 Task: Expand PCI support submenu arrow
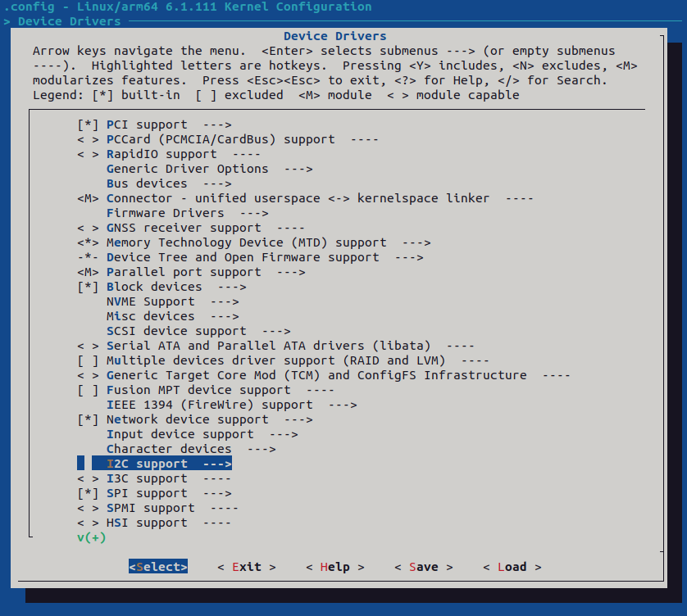click(x=217, y=125)
